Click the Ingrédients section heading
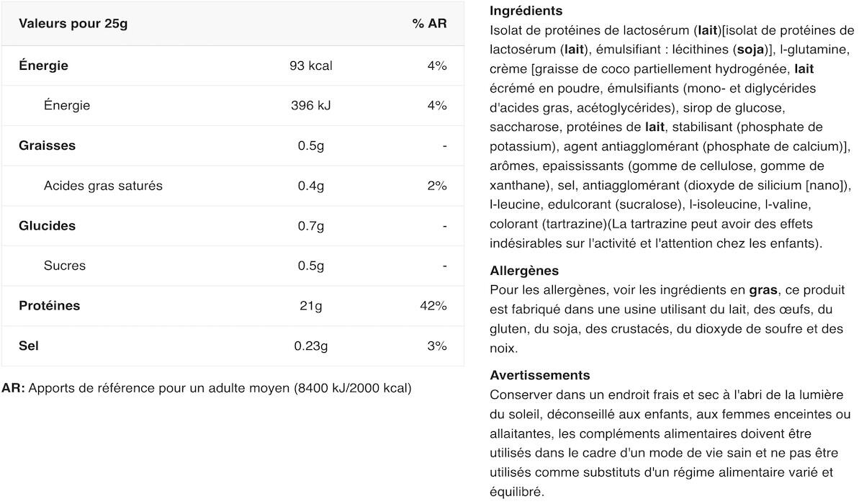The height and width of the screenshot is (504, 864). click(526, 11)
